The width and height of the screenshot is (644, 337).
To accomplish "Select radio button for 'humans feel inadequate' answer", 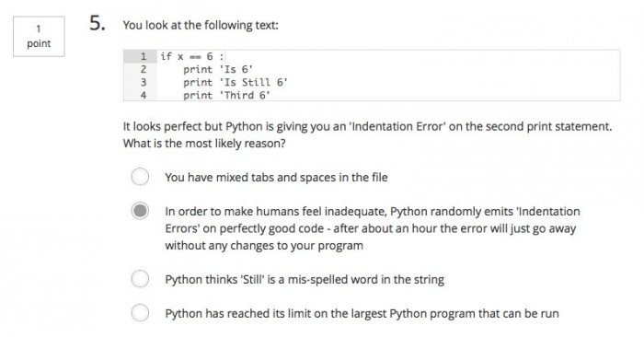I will pos(140,211).
